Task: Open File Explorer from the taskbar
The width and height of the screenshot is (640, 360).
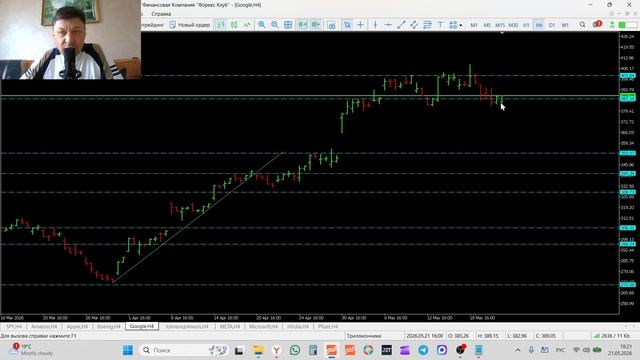Action: [x=258, y=350]
